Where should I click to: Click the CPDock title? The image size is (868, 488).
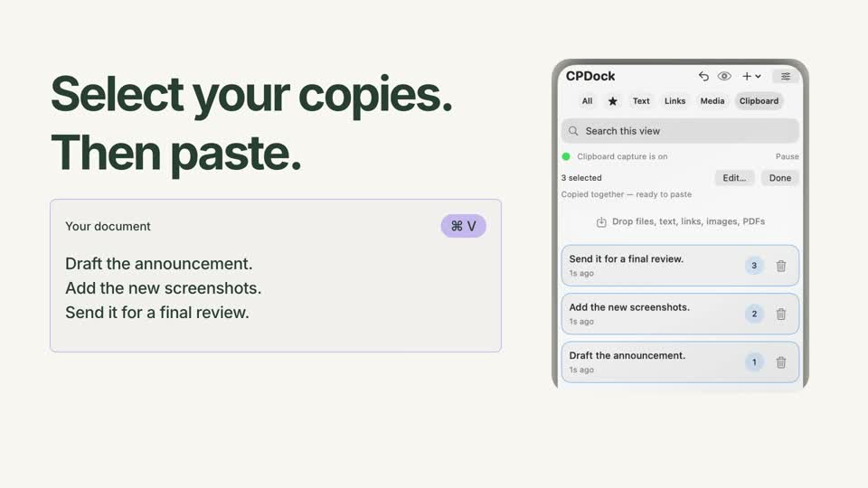(590, 76)
